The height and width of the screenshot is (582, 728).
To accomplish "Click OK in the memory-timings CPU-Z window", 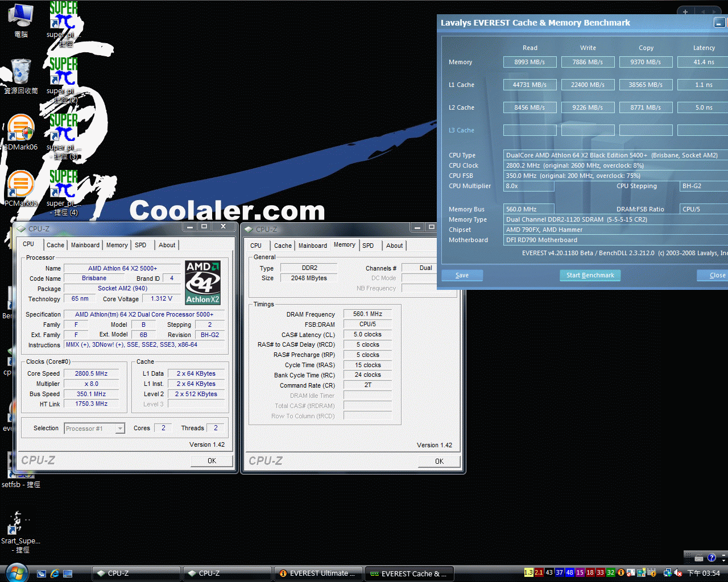I will pos(439,462).
